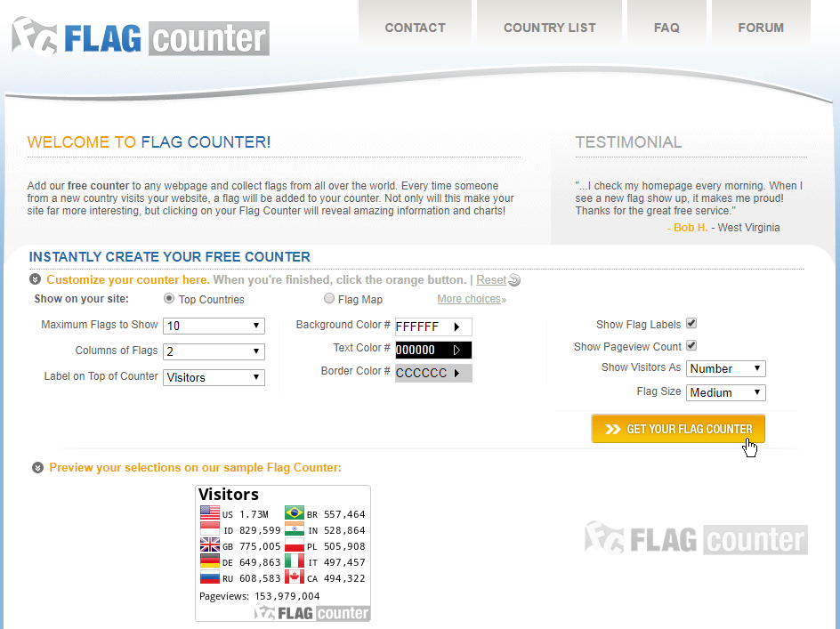Screen dimensions: 840x629
Task: Select the Flag Map radio button
Action: point(329,298)
